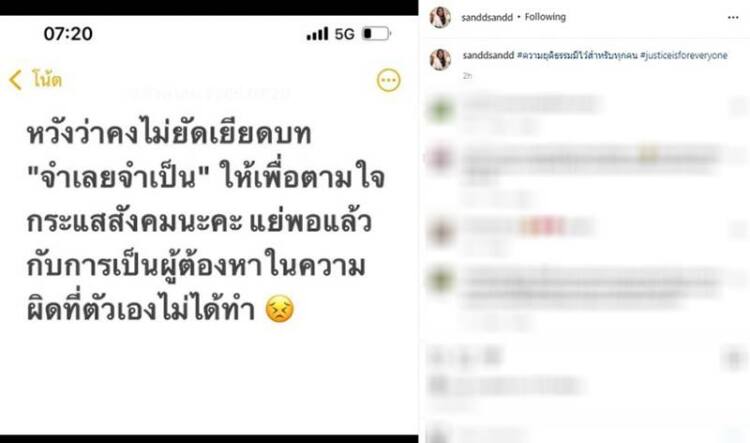Open the Instagram post three-dot menu
750x443 pixels.
click(733, 17)
